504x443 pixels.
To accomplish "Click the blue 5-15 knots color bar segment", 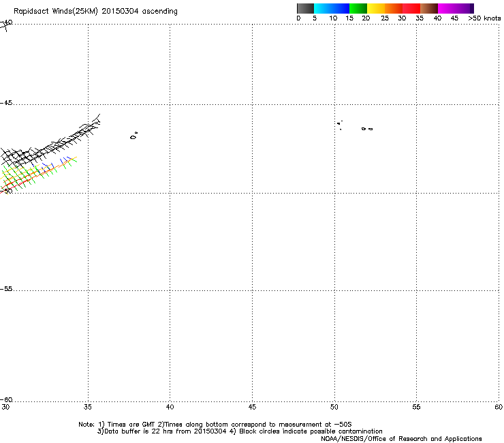I will [332, 8].
